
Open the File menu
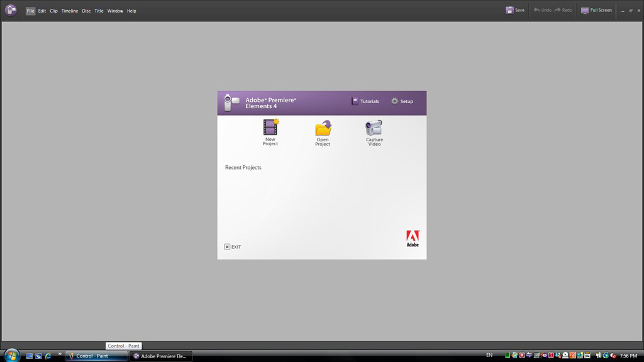(x=30, y=11)
